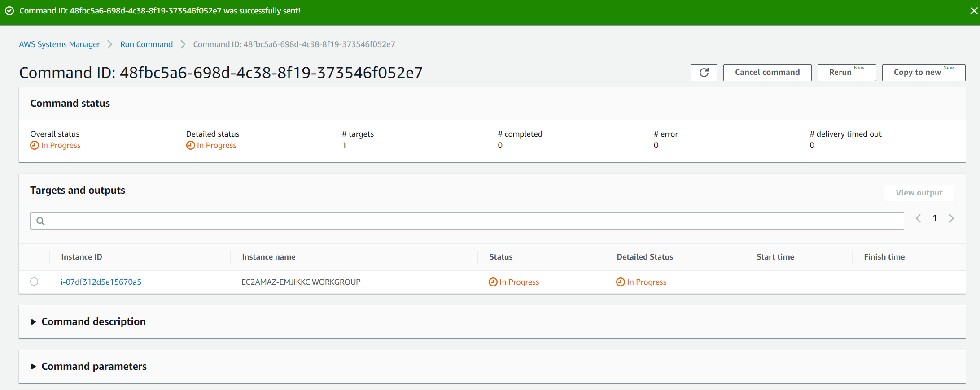Open AWS Systems Manager breadcrumb link
Image resolution: width=980 pixels, height=390 pixels.
pos(59,44)
